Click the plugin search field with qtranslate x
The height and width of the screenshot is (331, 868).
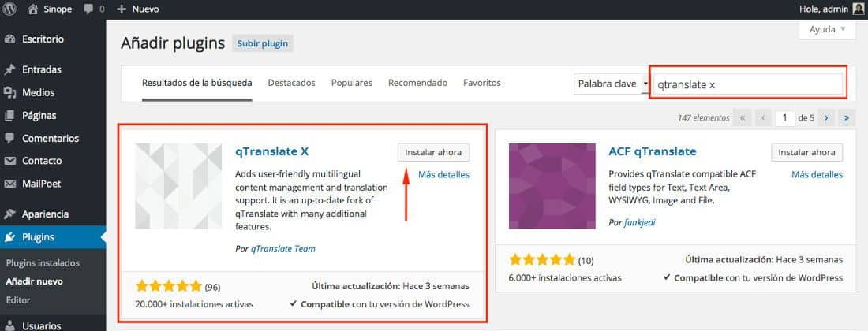(748, 84)
